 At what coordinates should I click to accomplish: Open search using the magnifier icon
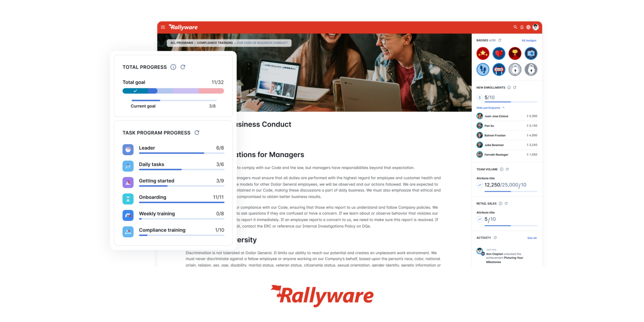[515, 27]
